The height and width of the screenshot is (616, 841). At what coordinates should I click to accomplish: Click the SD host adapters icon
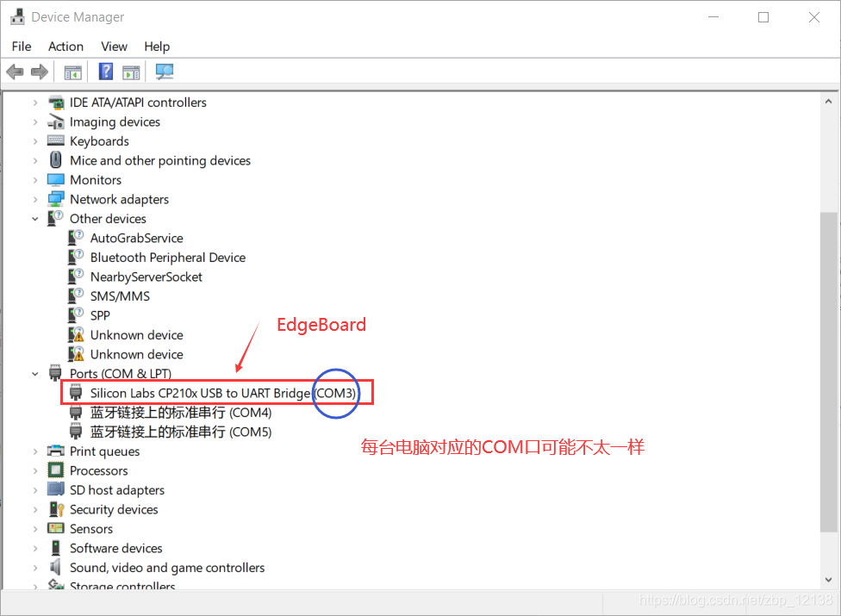(x=56, y=489)
